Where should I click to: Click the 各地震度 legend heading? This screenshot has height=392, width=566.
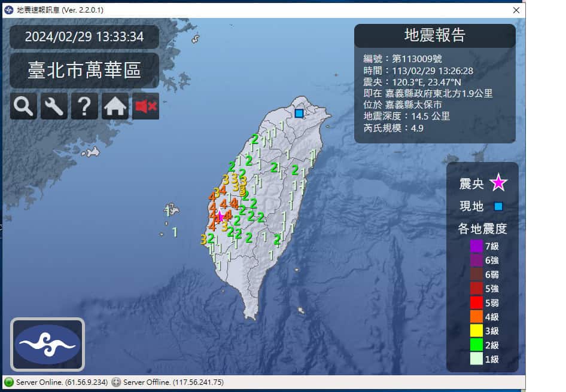pyautogui.click(x=482, y=229)
